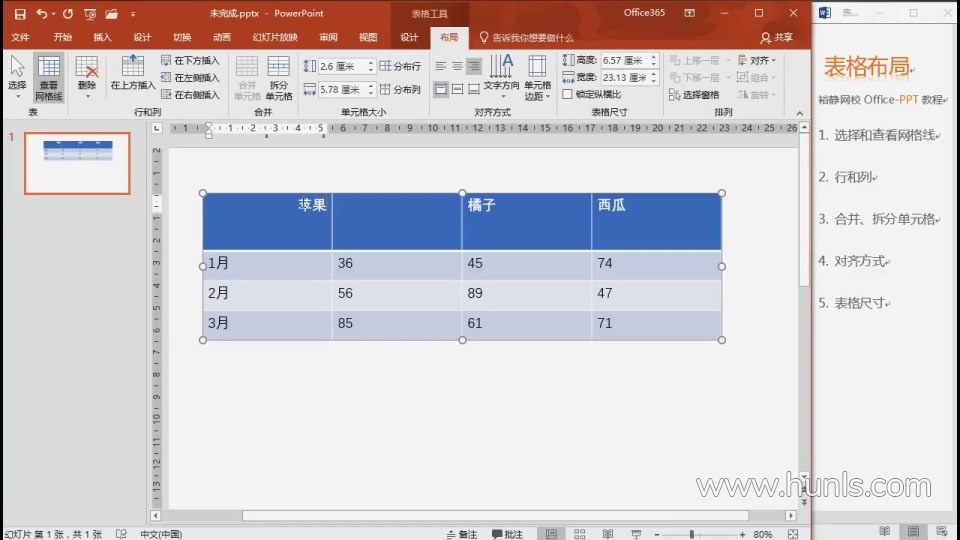Click the 3月 row label cell
The width and height of the screenshot is (960, 540).
[x=268, y=323]
